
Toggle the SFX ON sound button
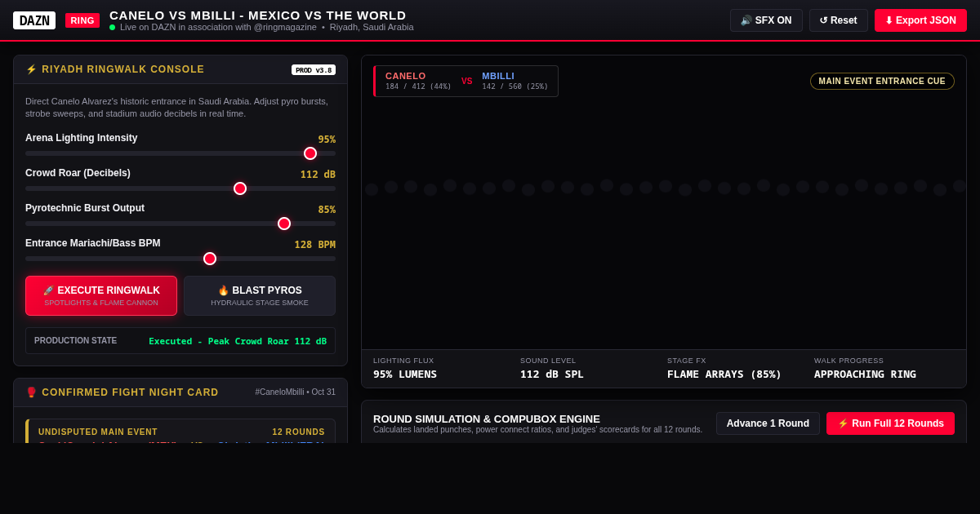[x=766, y=20]
